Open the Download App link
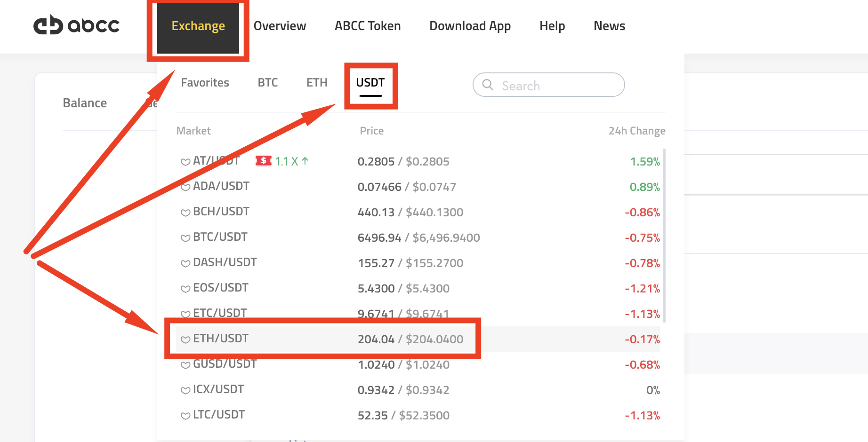This screenshot has height=442, width=868. 470,26
